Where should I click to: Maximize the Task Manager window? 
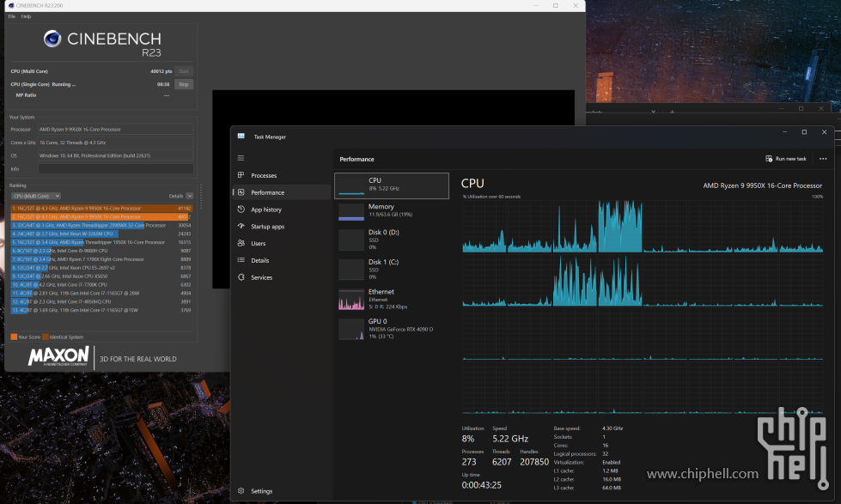point(804,132)
